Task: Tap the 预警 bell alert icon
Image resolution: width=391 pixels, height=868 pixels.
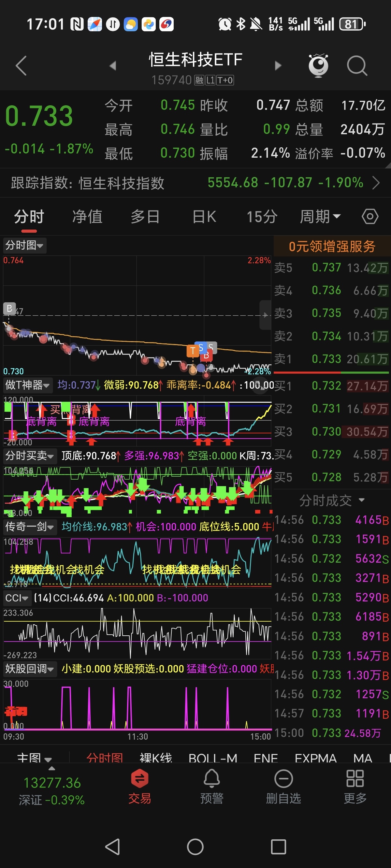Action: click(212, 787)
